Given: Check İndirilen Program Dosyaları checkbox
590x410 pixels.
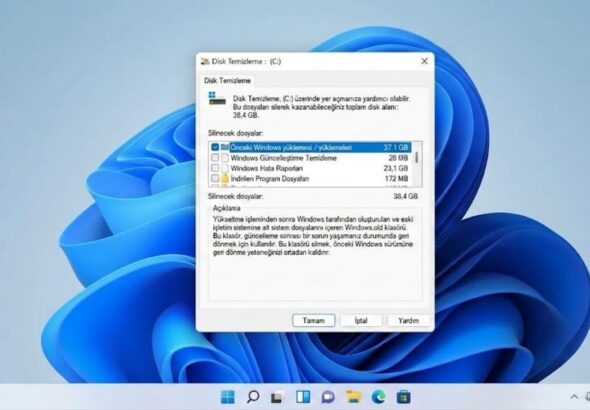Looking at the screenshot, I should click(215, 178).
